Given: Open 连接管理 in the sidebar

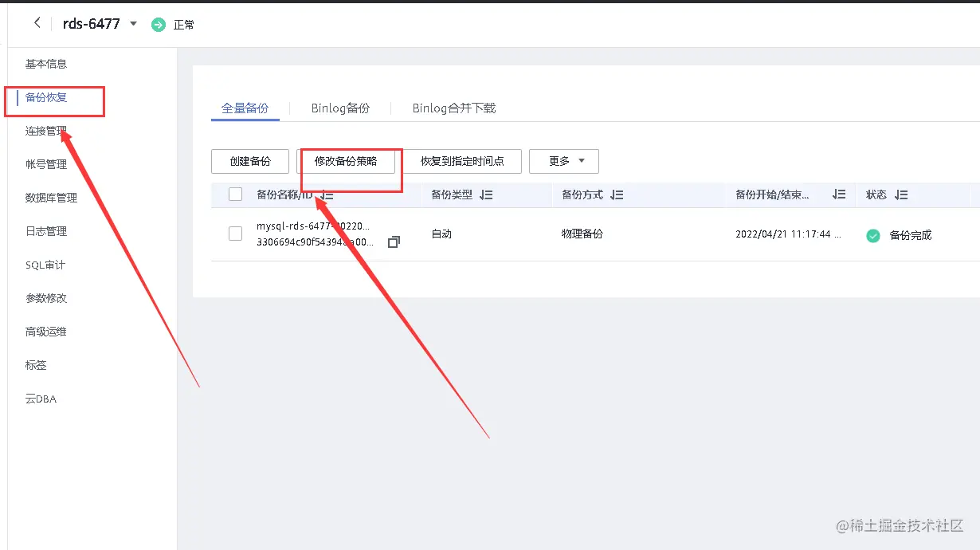Looking at the screenshot, I should click(x=46, y=131).
